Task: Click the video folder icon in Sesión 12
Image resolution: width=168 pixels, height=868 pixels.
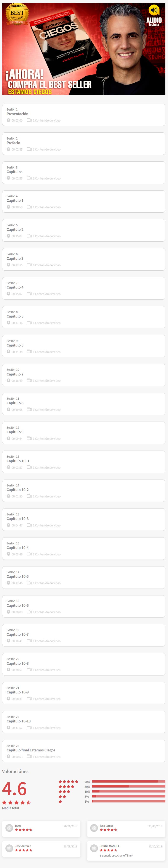Action: (x=29, y=438)
